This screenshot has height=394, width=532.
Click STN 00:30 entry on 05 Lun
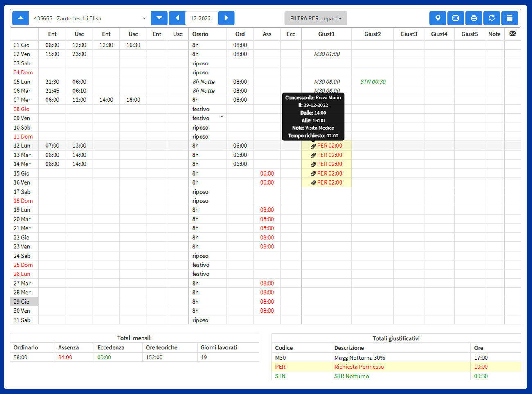click(373, 82)
